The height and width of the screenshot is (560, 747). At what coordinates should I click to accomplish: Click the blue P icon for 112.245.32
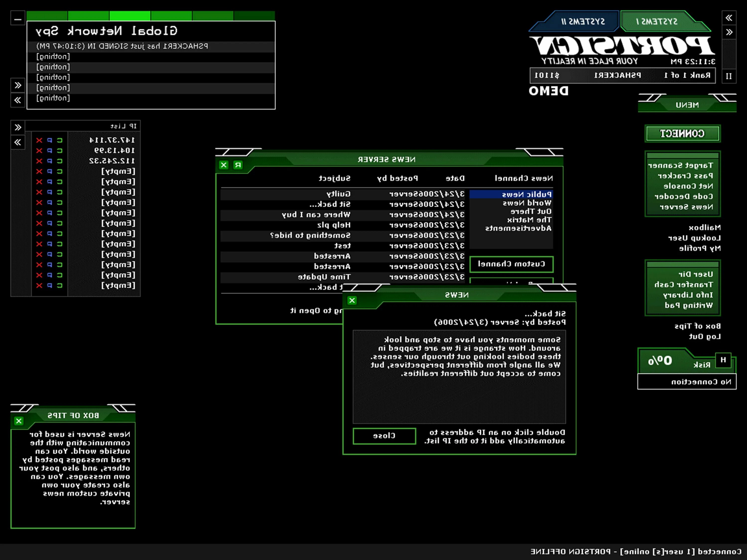pos(50,161)
